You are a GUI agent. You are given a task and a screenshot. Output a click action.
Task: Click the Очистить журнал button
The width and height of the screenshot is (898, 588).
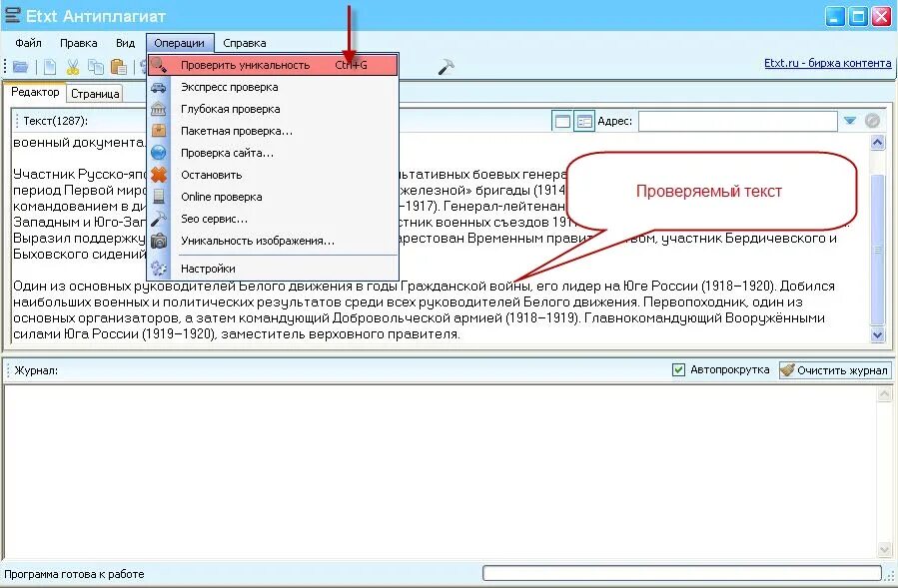coord(835,369)
